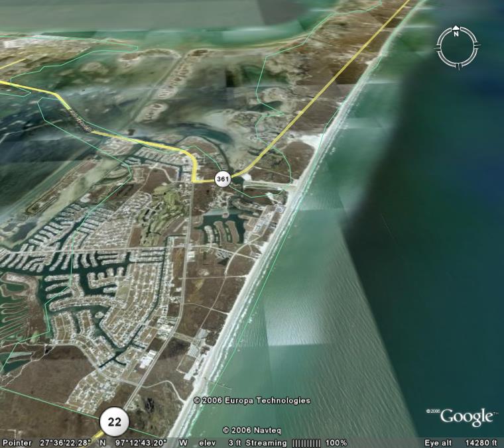This screenshot has height=448, width=504.
Task: Click the 'Pointer' label in the status bar
Action: pyautogui.click(x=16, y=443)
